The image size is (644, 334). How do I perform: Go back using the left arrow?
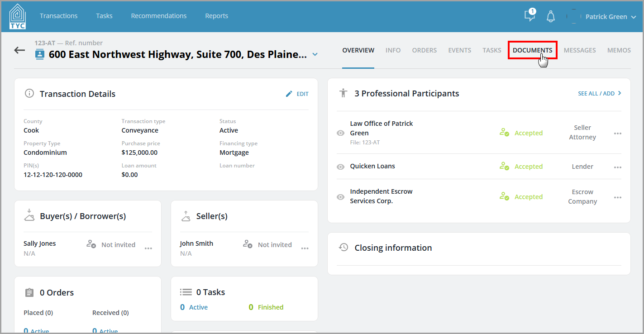19,50
